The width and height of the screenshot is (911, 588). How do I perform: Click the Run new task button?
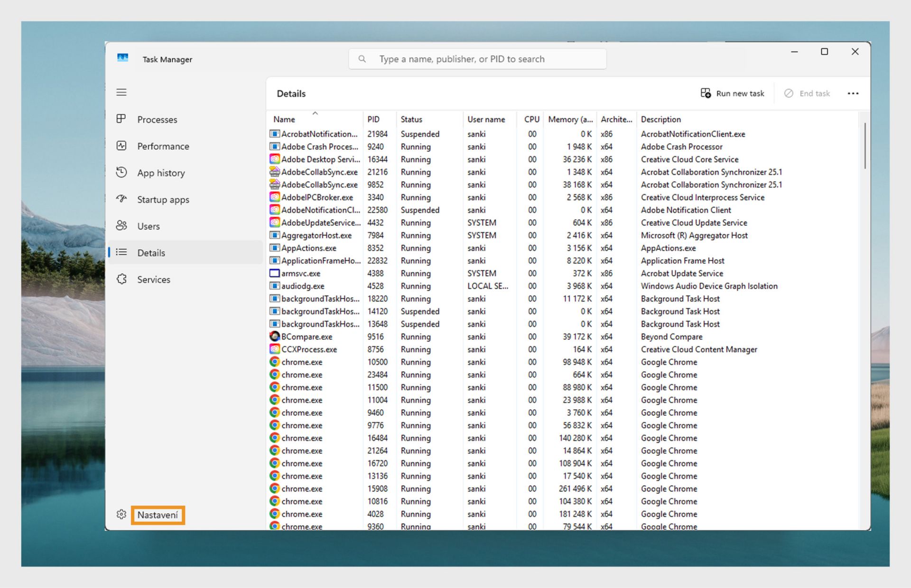tap(732, 93)
